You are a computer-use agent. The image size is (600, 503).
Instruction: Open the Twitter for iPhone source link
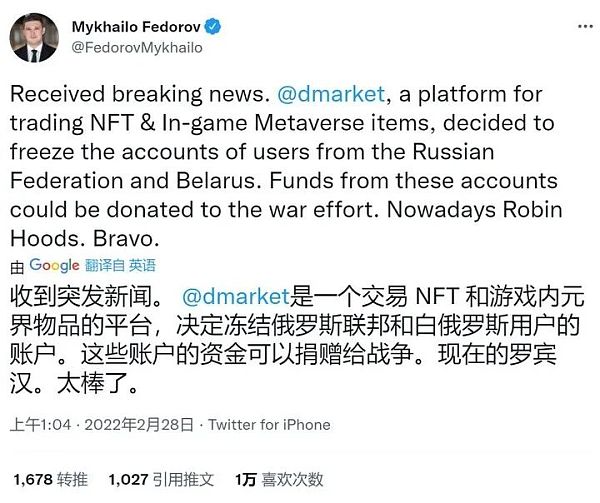[x=269, y=425]
